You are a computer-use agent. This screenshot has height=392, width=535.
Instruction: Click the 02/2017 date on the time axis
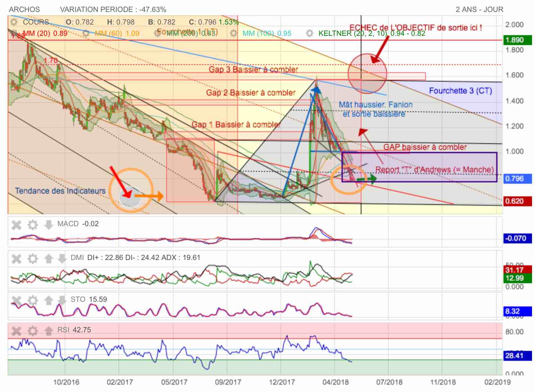pyautogui.click(x=120, y=382)
